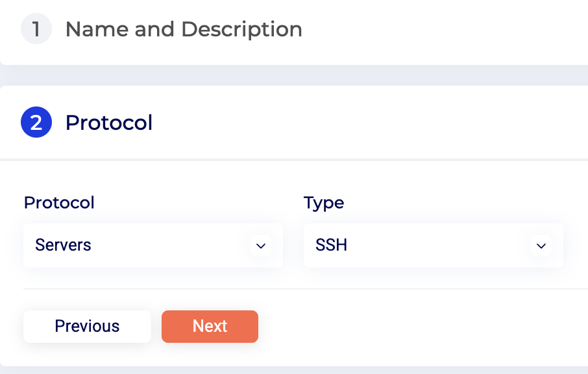588x374 pixels.
Task: Click gray gap between the step panels
Action: pos(292,75)
